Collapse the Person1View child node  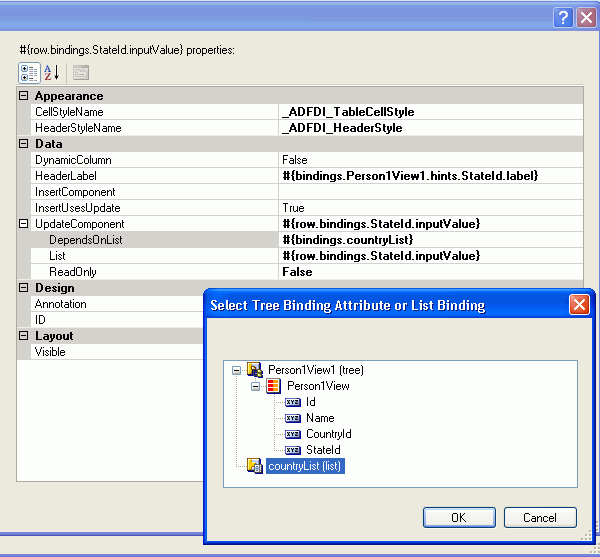[x=255, y=386]
